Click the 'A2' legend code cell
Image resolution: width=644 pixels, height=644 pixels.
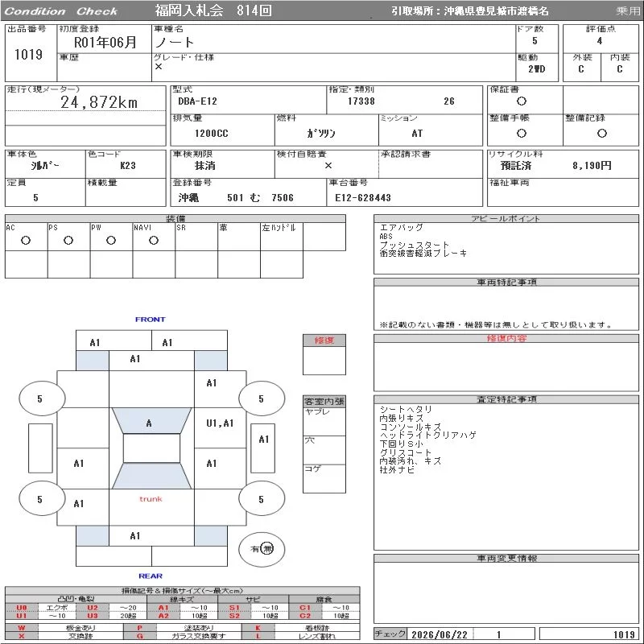(x=163, y=616)
